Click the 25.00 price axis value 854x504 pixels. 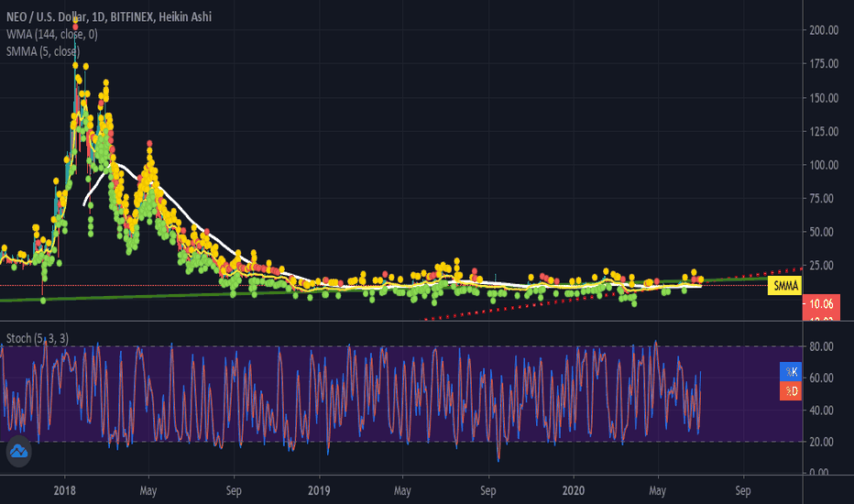tap(821, 266)
